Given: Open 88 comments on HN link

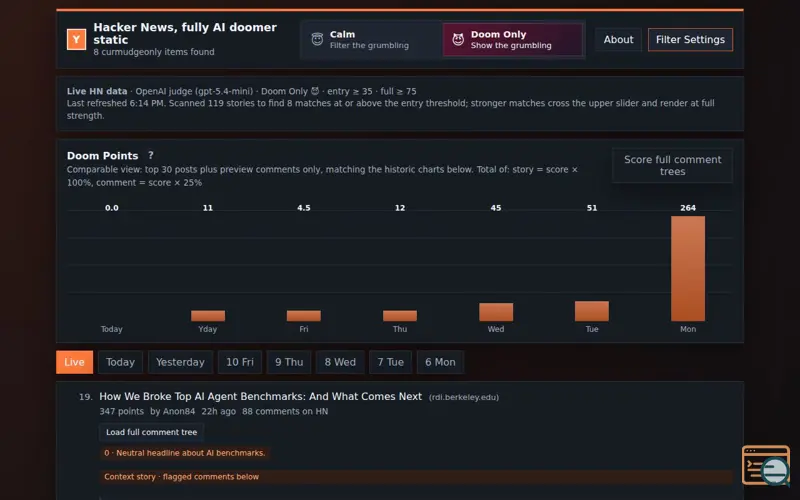Looking at the screenshot, I should [285, 411].
